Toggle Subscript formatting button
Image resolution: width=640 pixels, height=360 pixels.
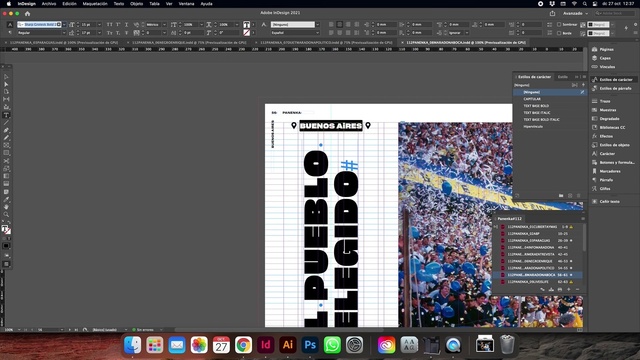click(118, 33)
